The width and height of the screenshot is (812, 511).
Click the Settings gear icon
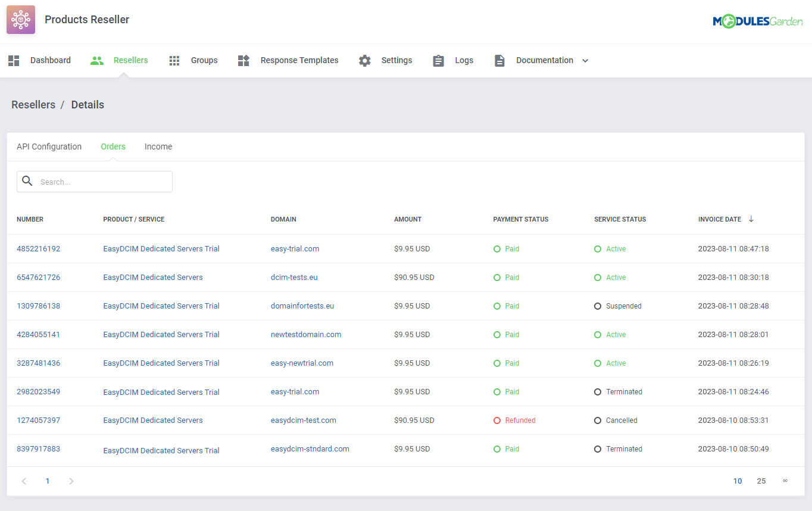365,60
